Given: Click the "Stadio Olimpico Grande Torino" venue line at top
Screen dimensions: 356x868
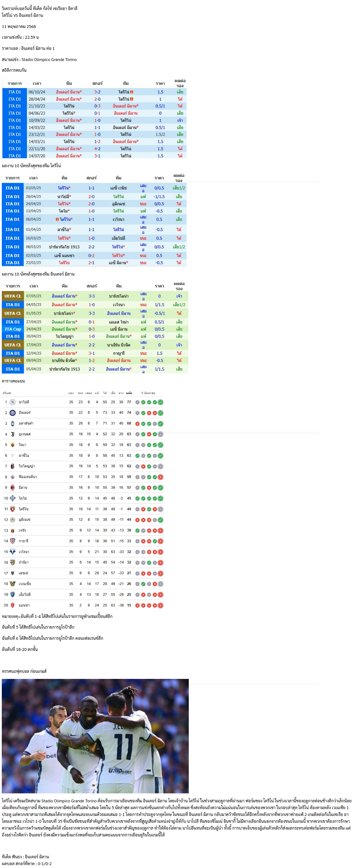Looking at the screenshot, I should (39, 60).
